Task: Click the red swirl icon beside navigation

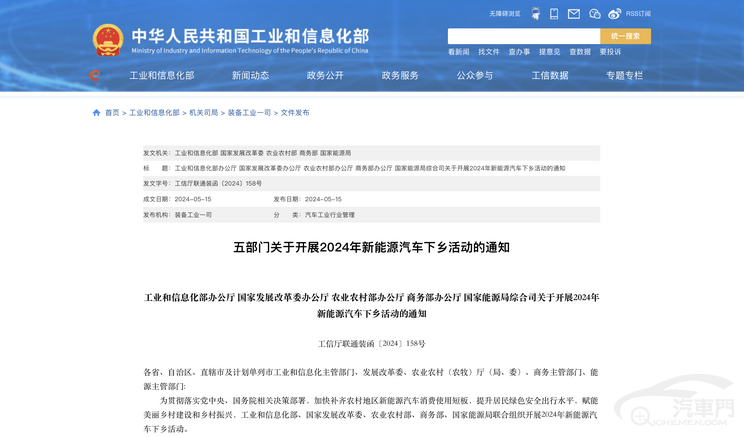Action: [x=95, y=75]
